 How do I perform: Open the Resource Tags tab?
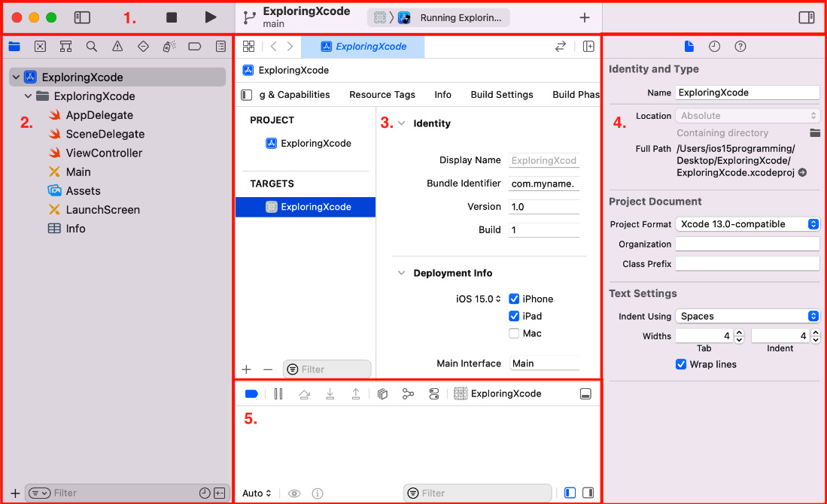(382, 95)
